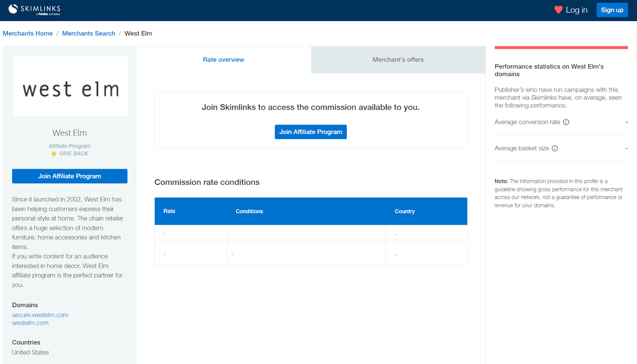The width and height of the screenshot is (637, 364).
Task: Click the Affiliate Program label
Action: click(x=70, y=146)
